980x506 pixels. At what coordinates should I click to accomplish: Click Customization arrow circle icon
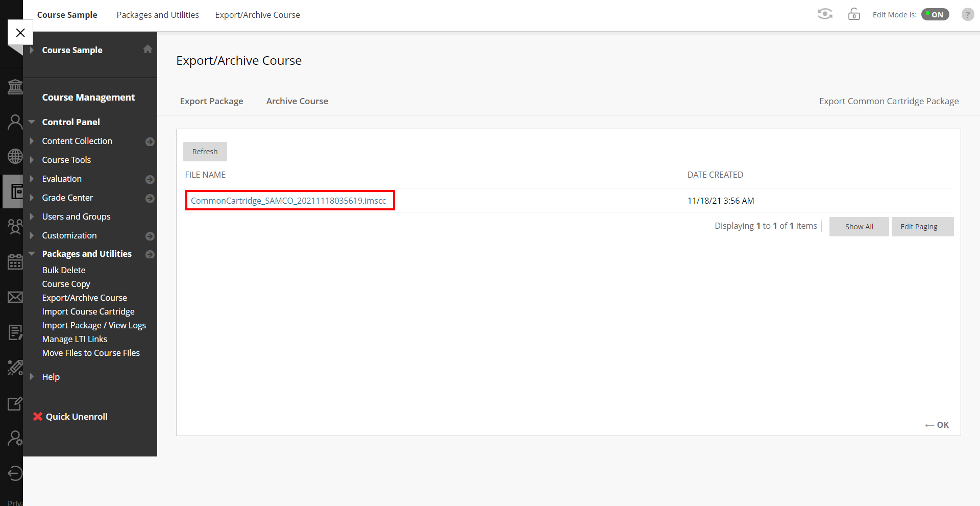coord(150,236)
